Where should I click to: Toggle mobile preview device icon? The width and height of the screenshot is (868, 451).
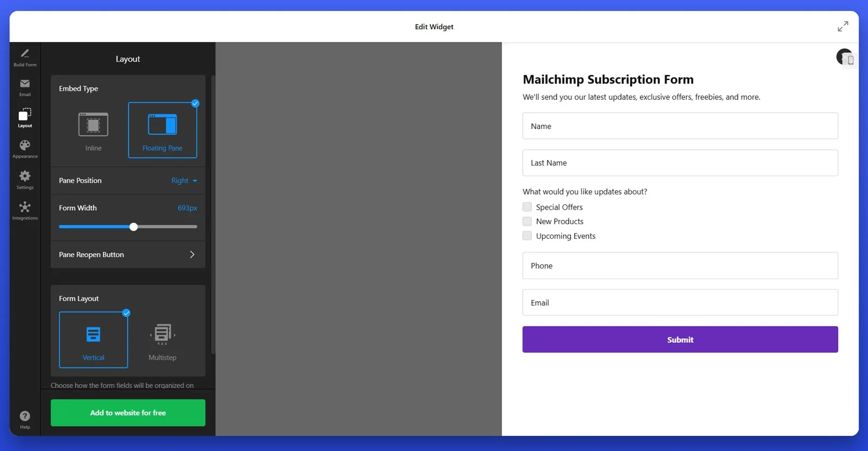[x=850, y=60]
